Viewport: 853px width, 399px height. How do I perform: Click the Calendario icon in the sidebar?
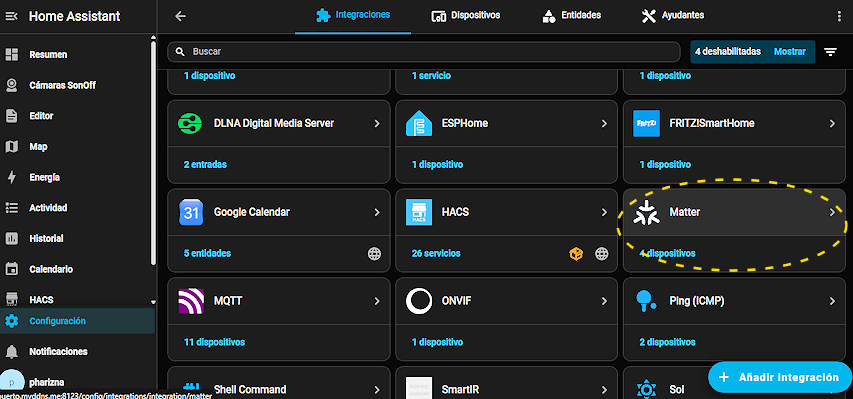click(x=11, y=269)
